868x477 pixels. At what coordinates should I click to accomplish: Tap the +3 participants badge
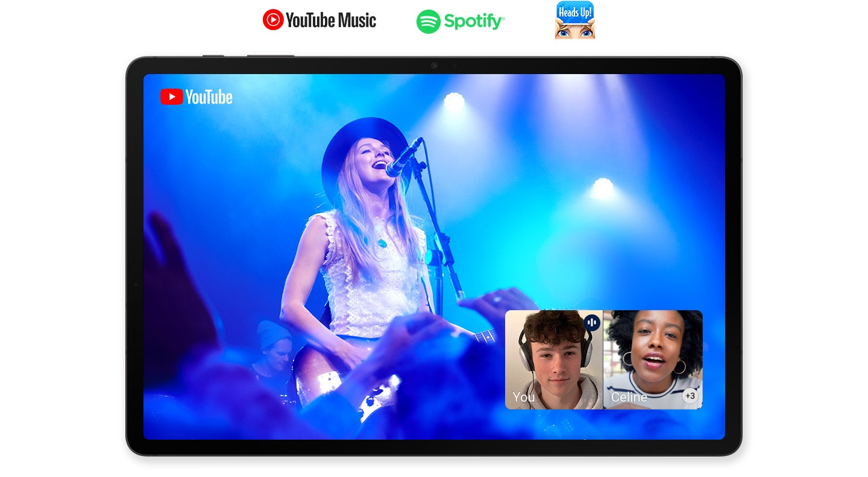pyautogui.click(x=690, y=396)
